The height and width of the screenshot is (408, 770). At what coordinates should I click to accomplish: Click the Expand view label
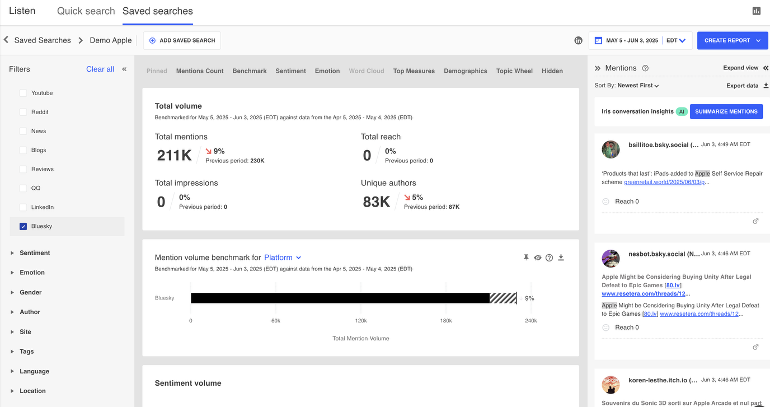pos(741,68)
